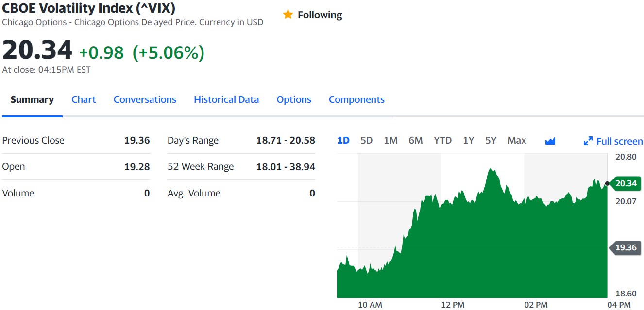Click the Chicago Options delayed price subtitle
644x310 pixels.
[133, 22]
